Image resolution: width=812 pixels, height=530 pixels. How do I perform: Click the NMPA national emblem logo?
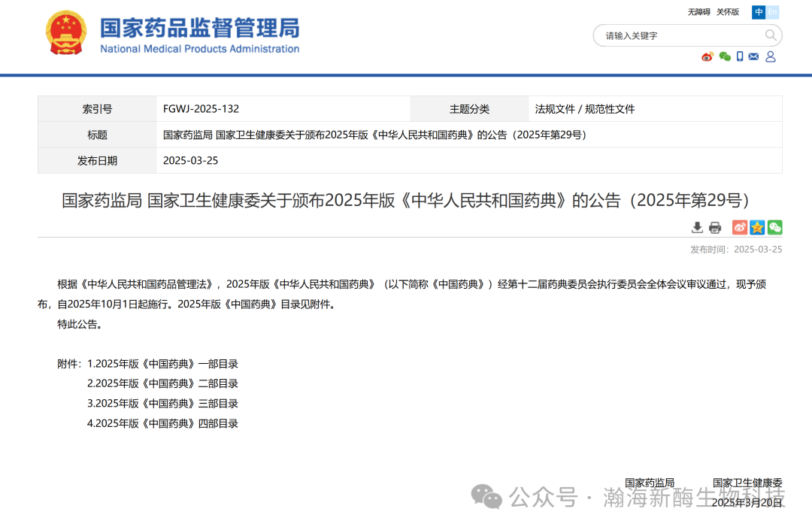pyautogui.click(x=65, y=34)
